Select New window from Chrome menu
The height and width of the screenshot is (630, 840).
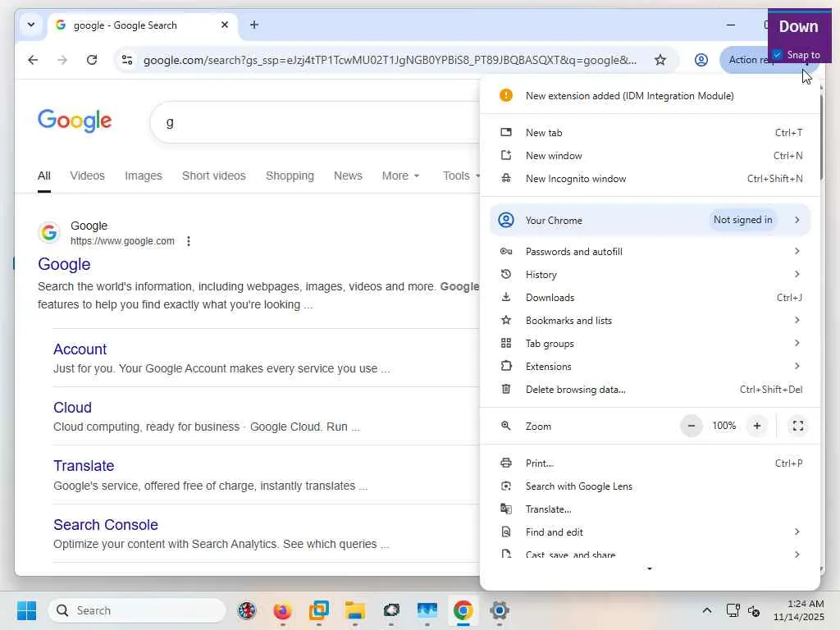coord(650,155)
